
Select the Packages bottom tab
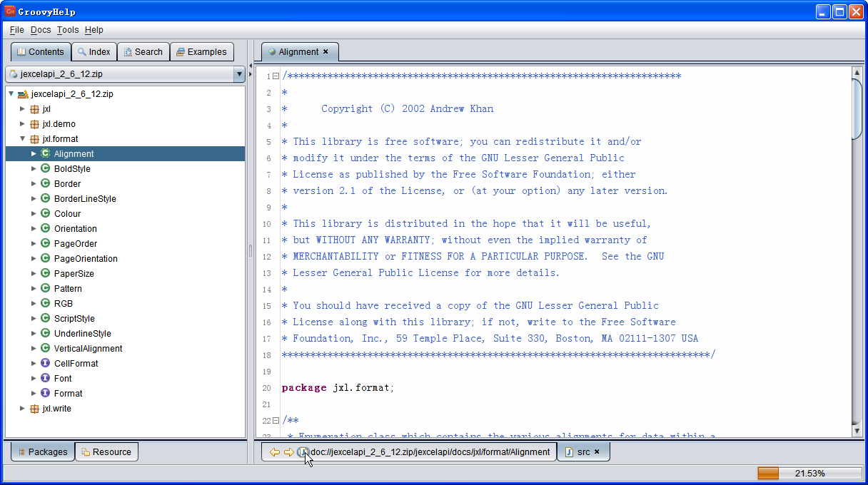coord(43,451)
